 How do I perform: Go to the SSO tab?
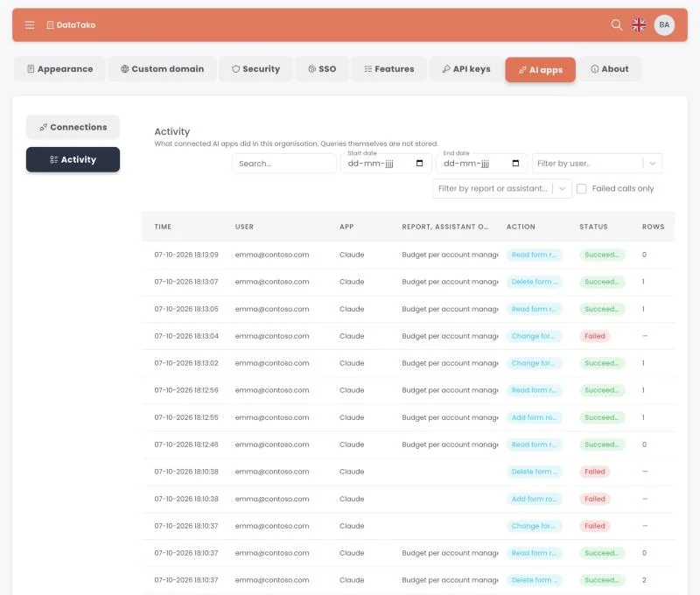(321, 69)
